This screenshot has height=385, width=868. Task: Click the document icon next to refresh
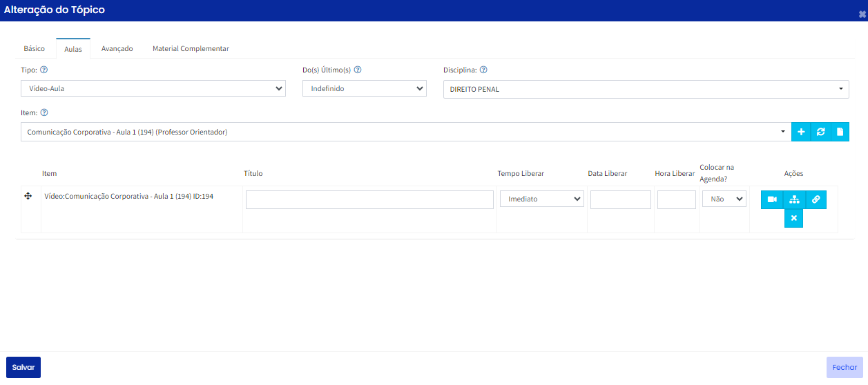coord(840,132)
